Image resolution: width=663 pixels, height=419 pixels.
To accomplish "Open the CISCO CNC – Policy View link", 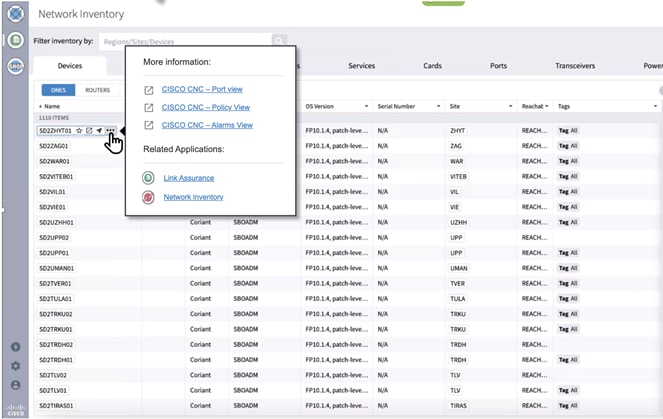I will [x=205, y=107].
